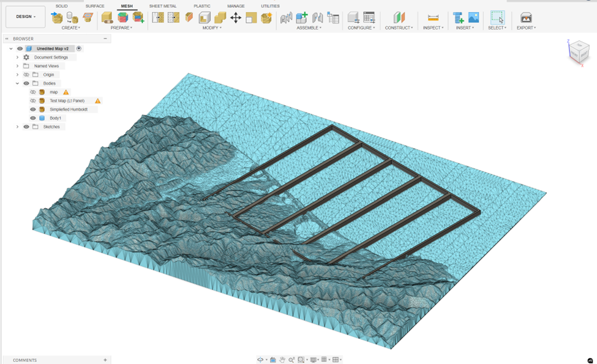Select the Move/Copy tool in Modify

click(235, 18)
